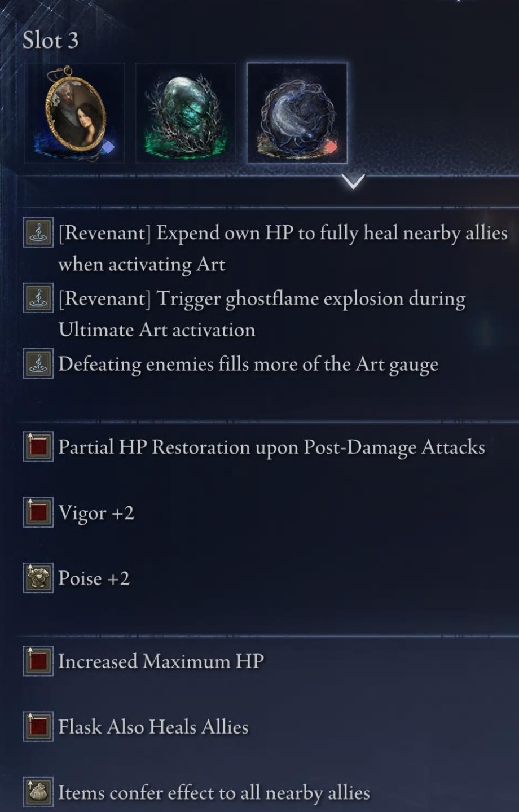Click the pouch icon beside Items confer effect
This screenshot has width=519, height=812.
(38, 792)
